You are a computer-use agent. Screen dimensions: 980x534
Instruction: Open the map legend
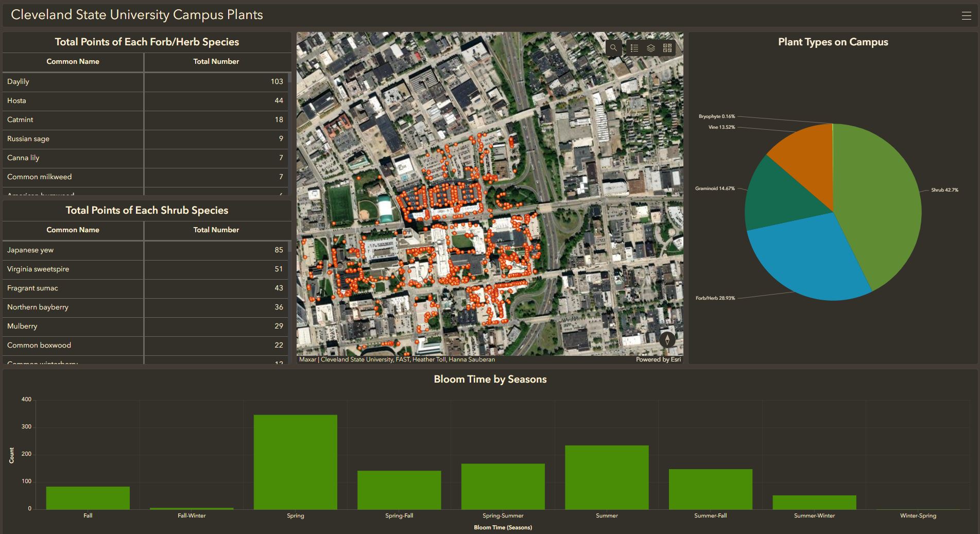tap(634, 48)
